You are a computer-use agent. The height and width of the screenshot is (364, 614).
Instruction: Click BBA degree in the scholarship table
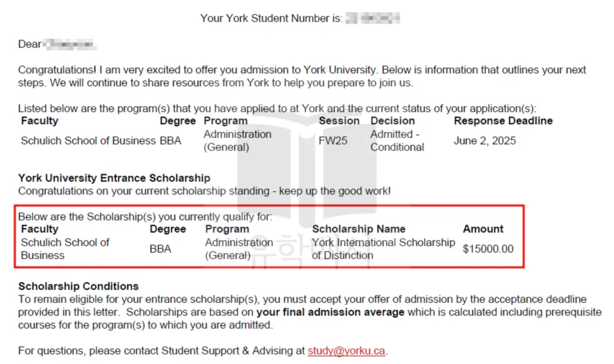pos(160,249)
